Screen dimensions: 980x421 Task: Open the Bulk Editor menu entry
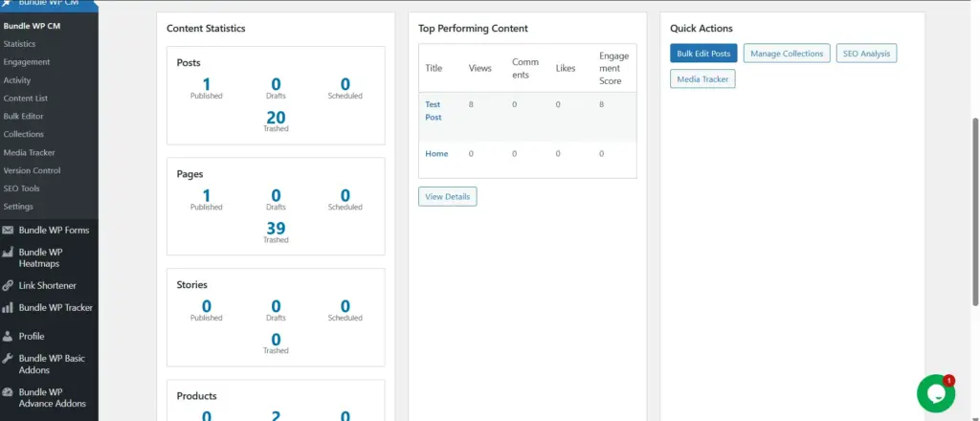point(23,117)
